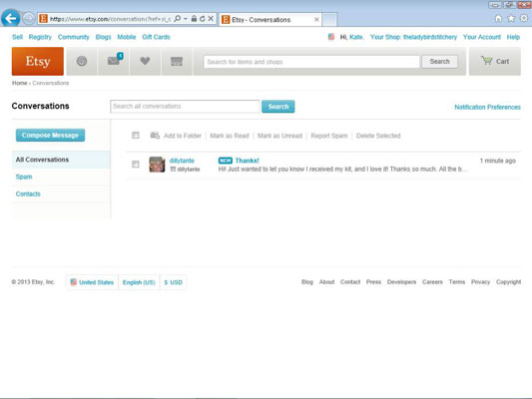
Task: Click the browser Forward arrow button
Action: (x=29, y=19)
